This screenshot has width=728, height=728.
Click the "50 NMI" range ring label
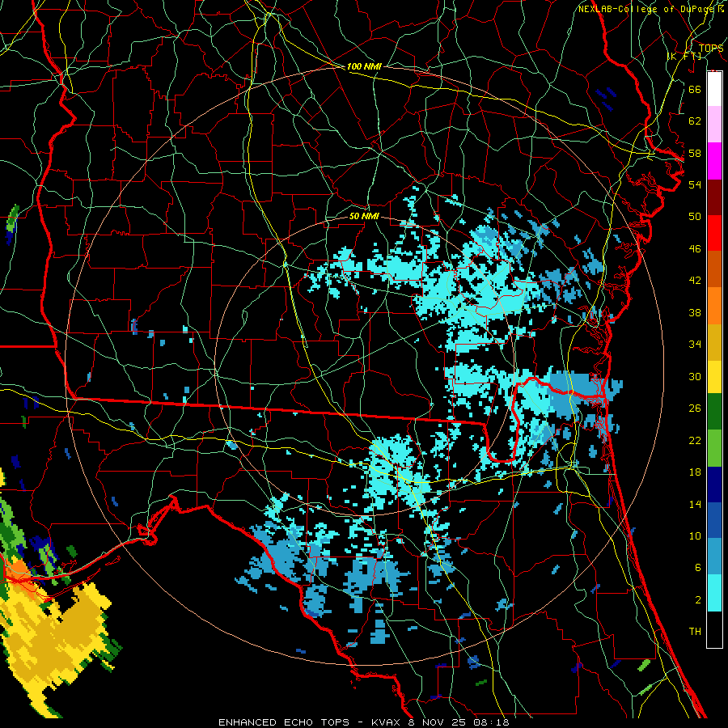coord(364,216)
